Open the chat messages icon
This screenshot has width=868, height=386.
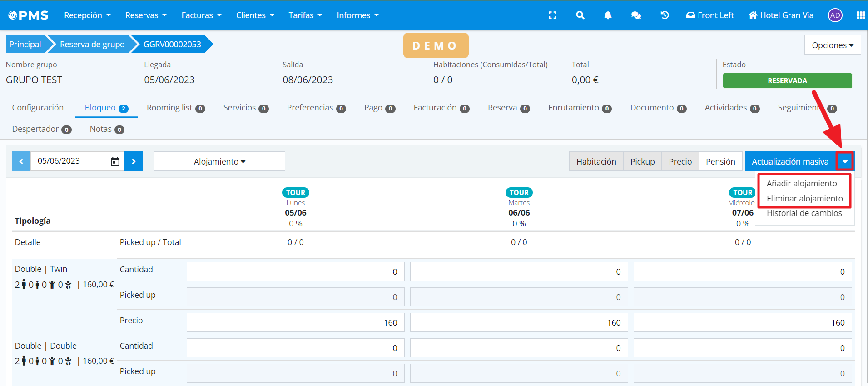coord(636,15)
